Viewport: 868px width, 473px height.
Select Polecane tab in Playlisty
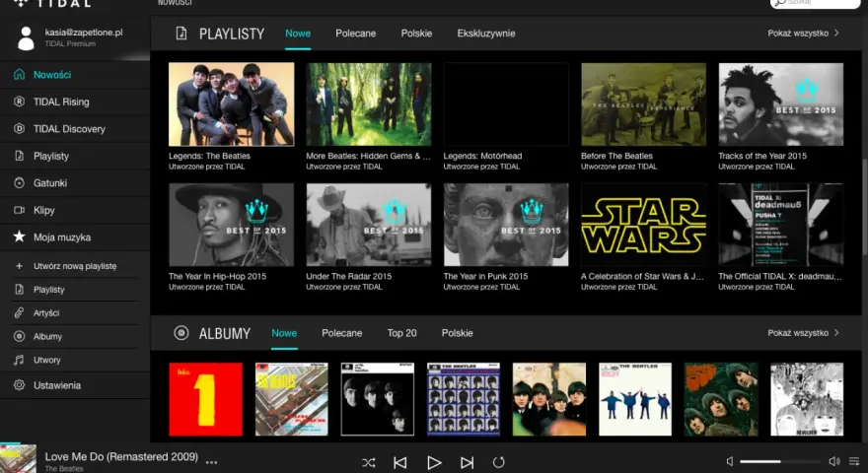click(x=355, y=34)
